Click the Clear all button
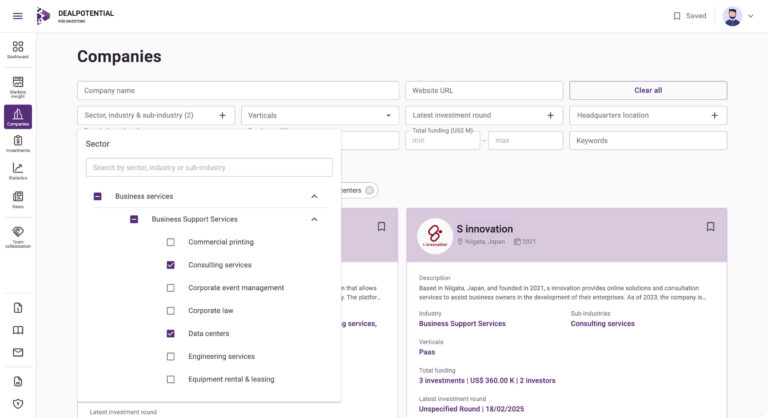The height and width of the screenshot is (418, 768). [x=648, y=90]
